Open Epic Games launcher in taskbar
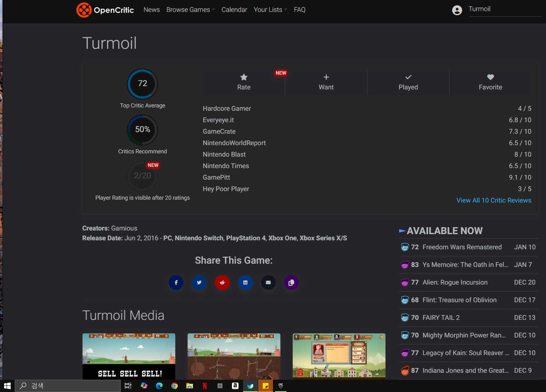The width and height of the screenshot is (546, 392). coord(281,386)
